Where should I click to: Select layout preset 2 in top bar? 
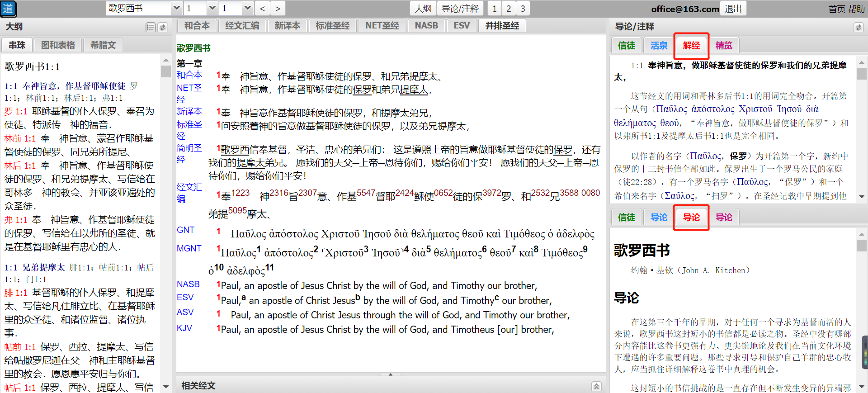[x=509, y=9]
